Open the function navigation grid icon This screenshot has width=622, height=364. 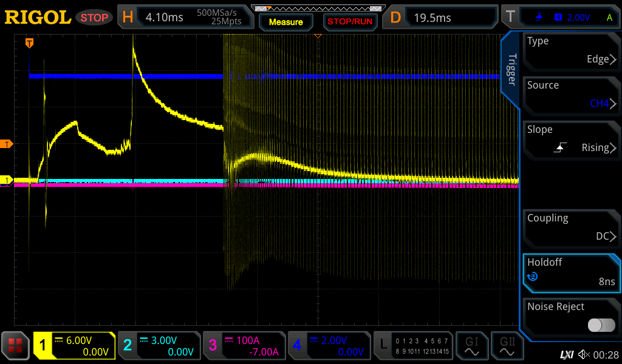(16, 346)
